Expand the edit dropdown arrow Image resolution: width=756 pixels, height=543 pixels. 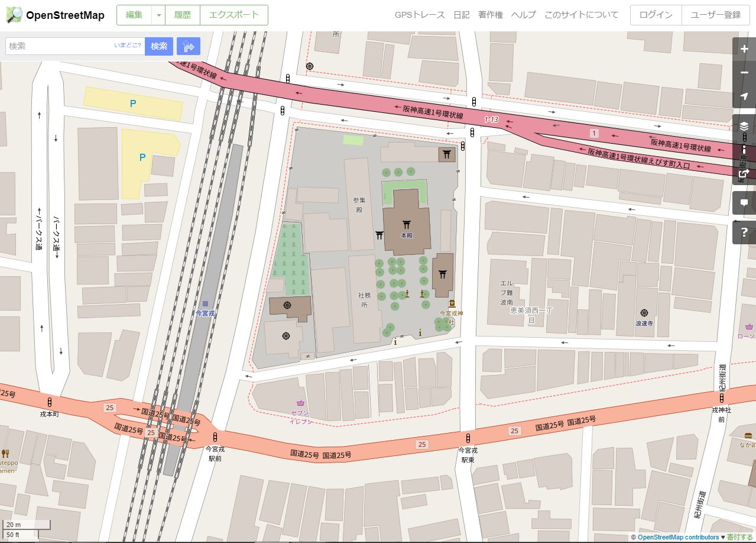(158, 15)
